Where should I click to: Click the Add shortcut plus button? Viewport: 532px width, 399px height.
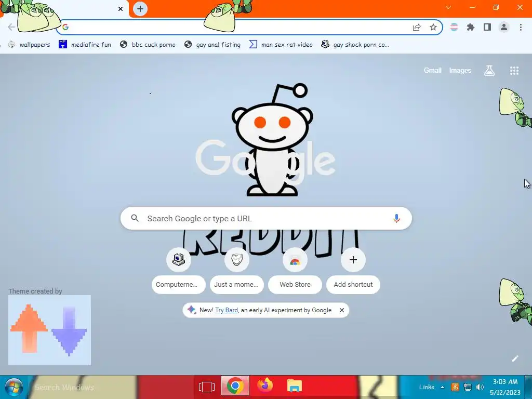(x=353, y=260)
